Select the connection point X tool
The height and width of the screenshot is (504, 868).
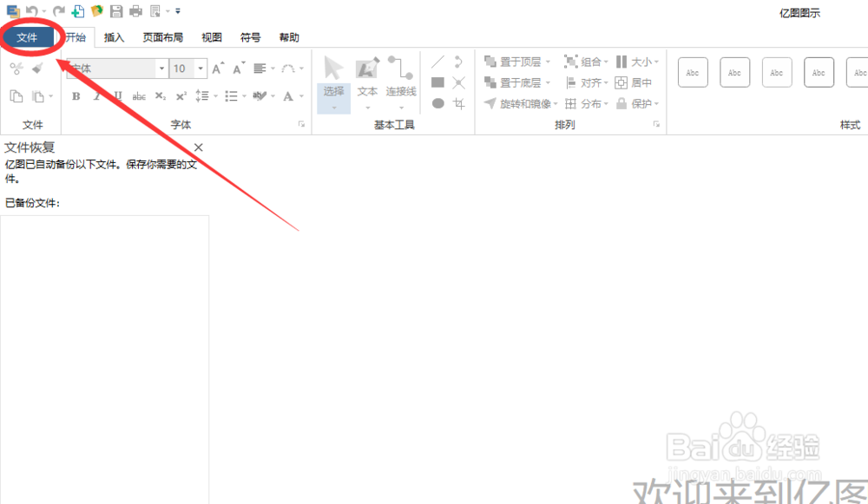[458, 83]
